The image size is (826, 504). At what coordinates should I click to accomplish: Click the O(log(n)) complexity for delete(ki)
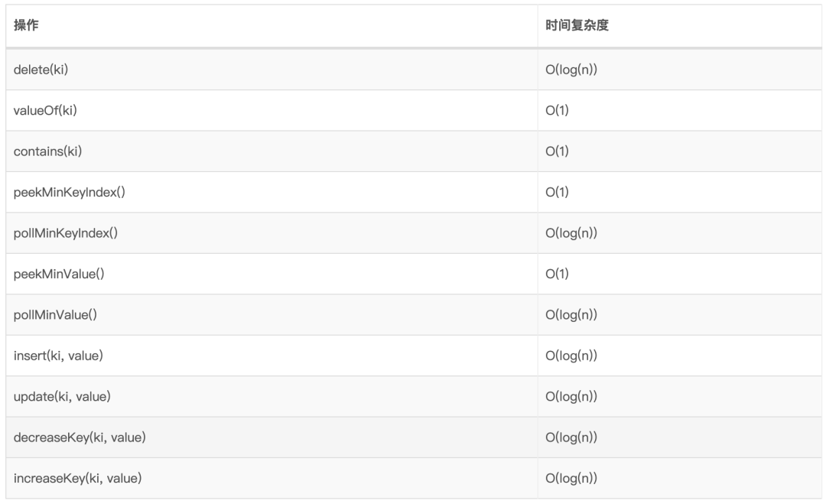(x=571, y=70)
